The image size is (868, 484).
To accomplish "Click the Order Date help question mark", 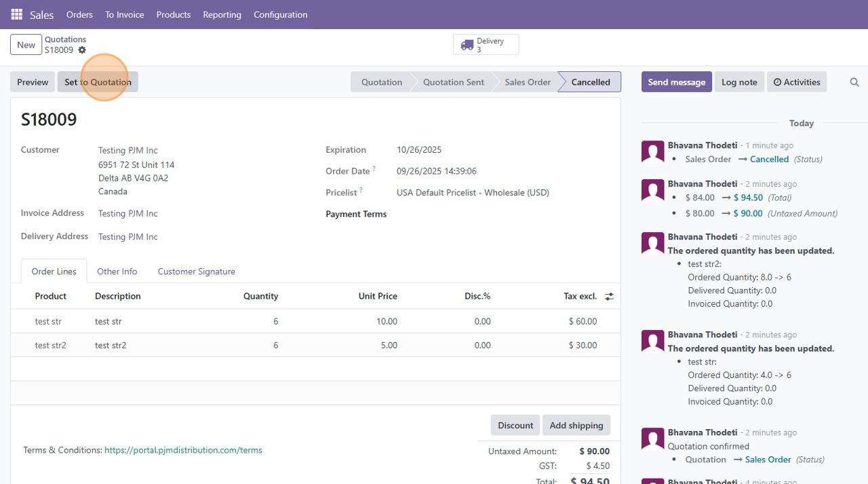I will (374, 169).
